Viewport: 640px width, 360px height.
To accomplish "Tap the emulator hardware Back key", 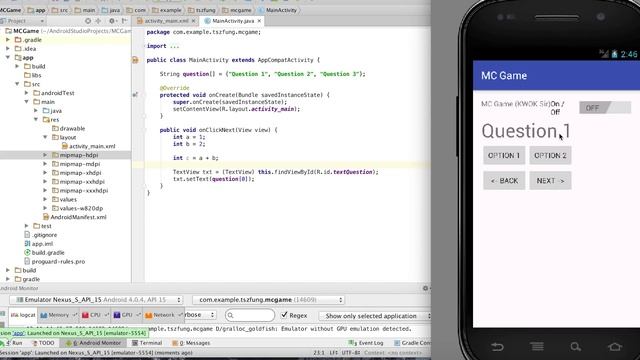I will [x=497, y=347].
